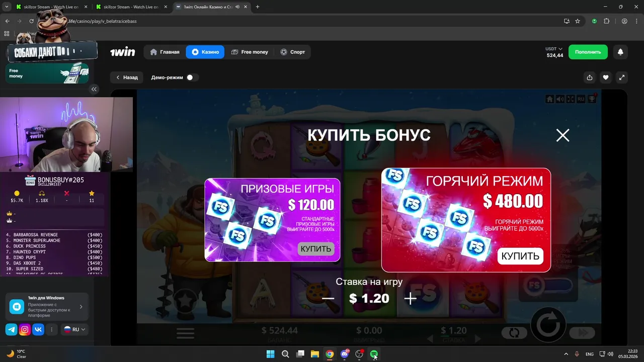Viewport: 644px width, 362px height.
Task: Click the in-game fullscreen icon
Action: [x=571, y=99]
